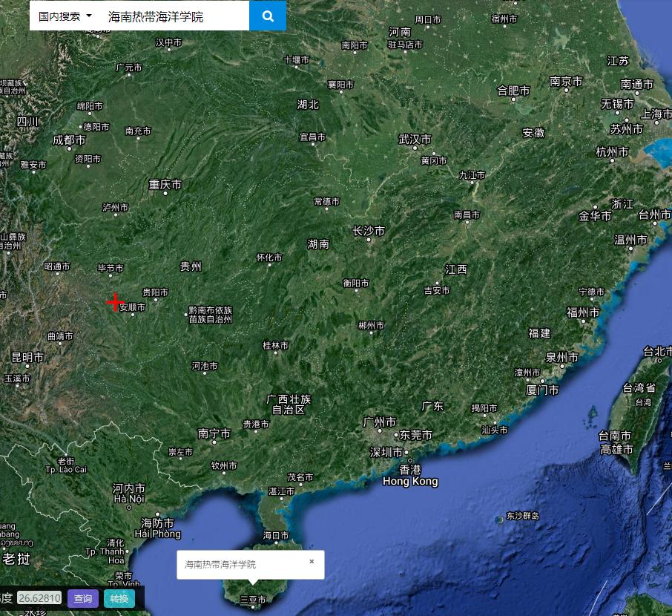Click the 老街 Lào Cai label
Viewport: 672px width, 616px height.
click(66, 465)
